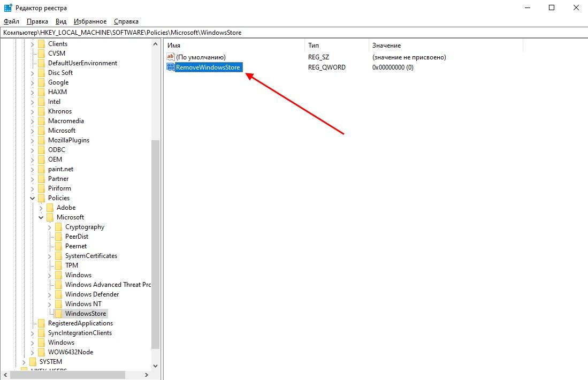
Task: Click the WindowsStore folder icon
Action: click(x=58, y=314)
